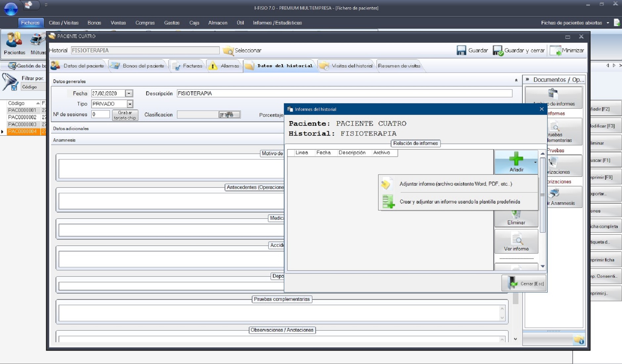This screenshot has width=622, height=364.
Task: Click the Seleccionar magnifier folder icon
Action: click(x=228, y=51)
